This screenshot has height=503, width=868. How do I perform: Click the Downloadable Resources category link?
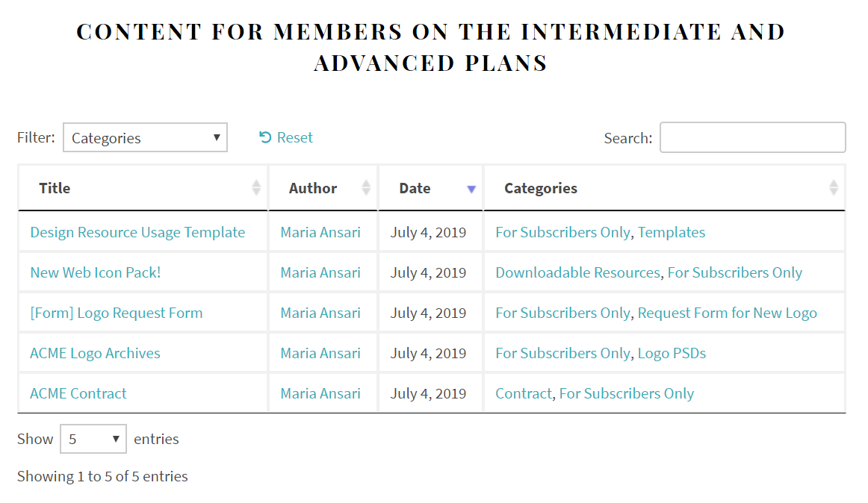click(x=578, y=272)
